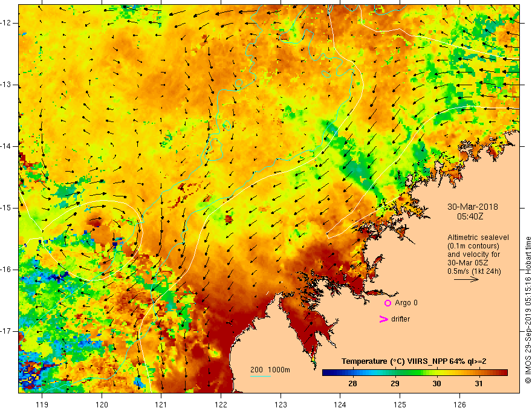This screenshot has height=411, width=532.
Task: Click the '(0.1m contours)' caption line
Action: [473, 246]
